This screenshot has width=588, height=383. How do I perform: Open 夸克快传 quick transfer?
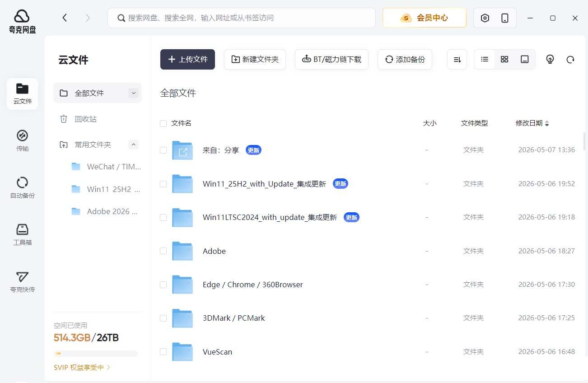[22, 282]
